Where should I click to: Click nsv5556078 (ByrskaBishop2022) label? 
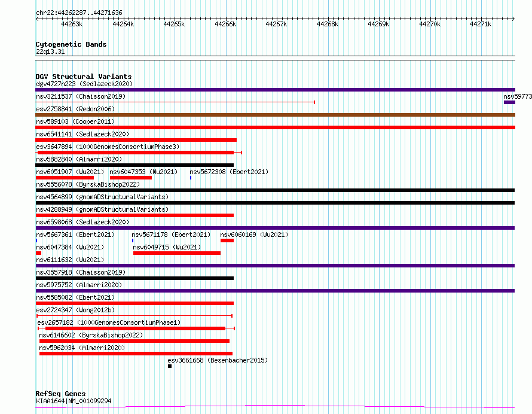coord(88,184)
